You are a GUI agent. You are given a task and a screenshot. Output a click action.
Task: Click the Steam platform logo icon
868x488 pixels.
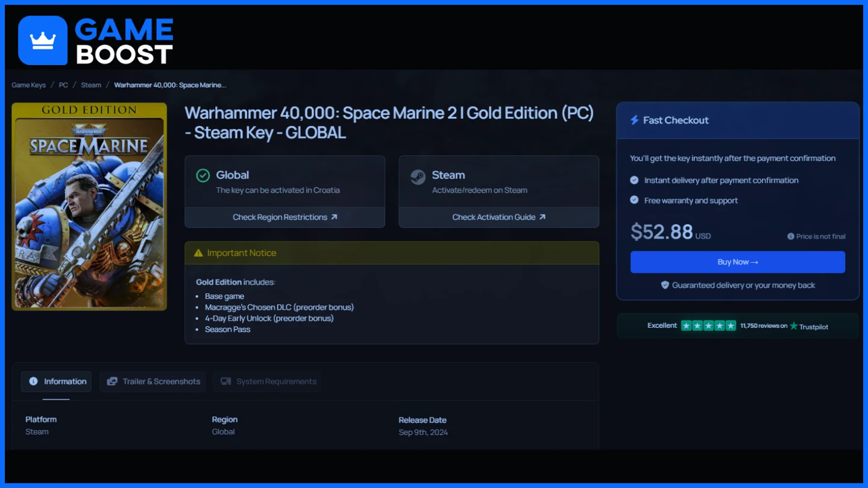418,177
